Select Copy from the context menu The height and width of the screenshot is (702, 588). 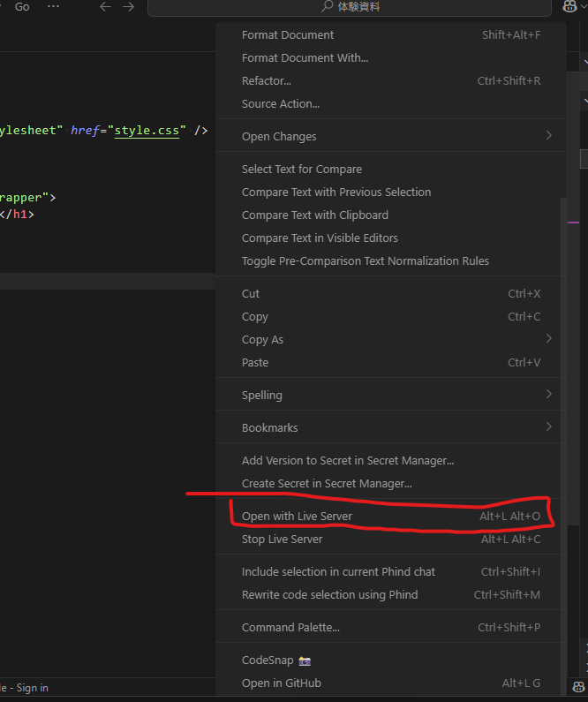(391, 316)
